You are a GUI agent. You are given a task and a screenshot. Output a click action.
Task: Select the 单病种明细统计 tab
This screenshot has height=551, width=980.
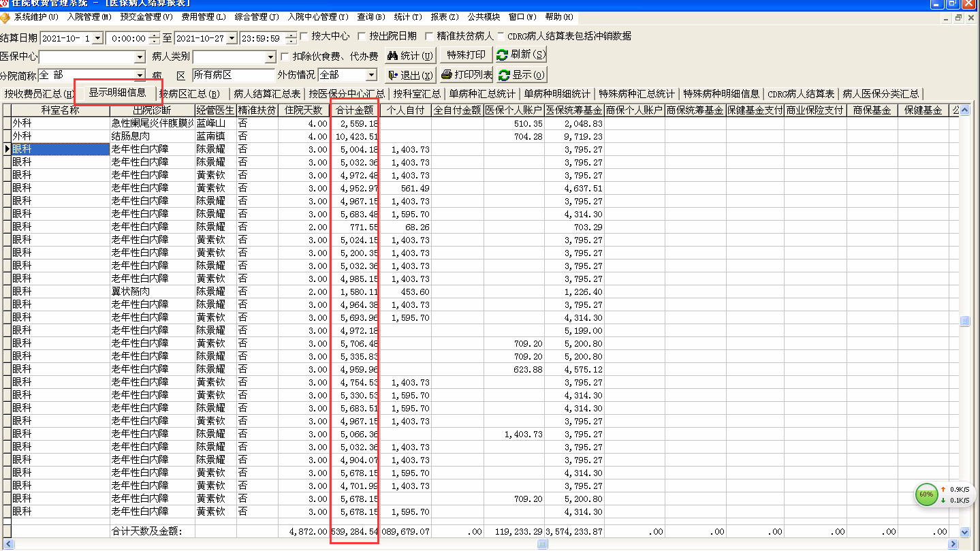click(557, 94)
